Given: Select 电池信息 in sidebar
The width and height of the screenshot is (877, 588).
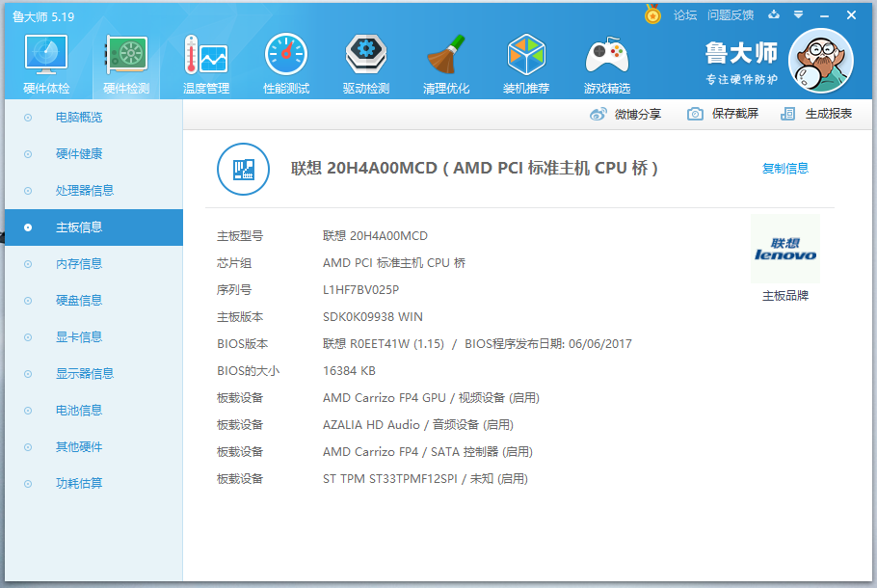Looking at the screenshot, I should [94, 411].
